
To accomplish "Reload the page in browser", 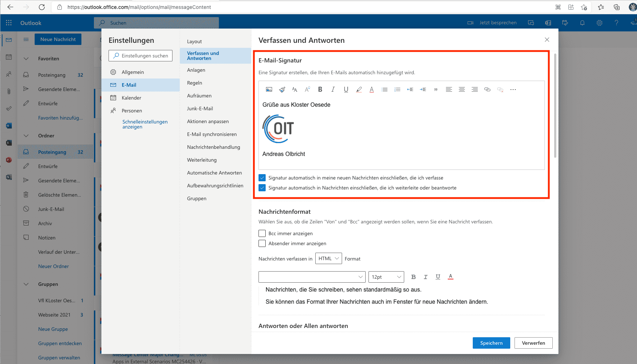I will pyautogui.click(x=42, y=7).
